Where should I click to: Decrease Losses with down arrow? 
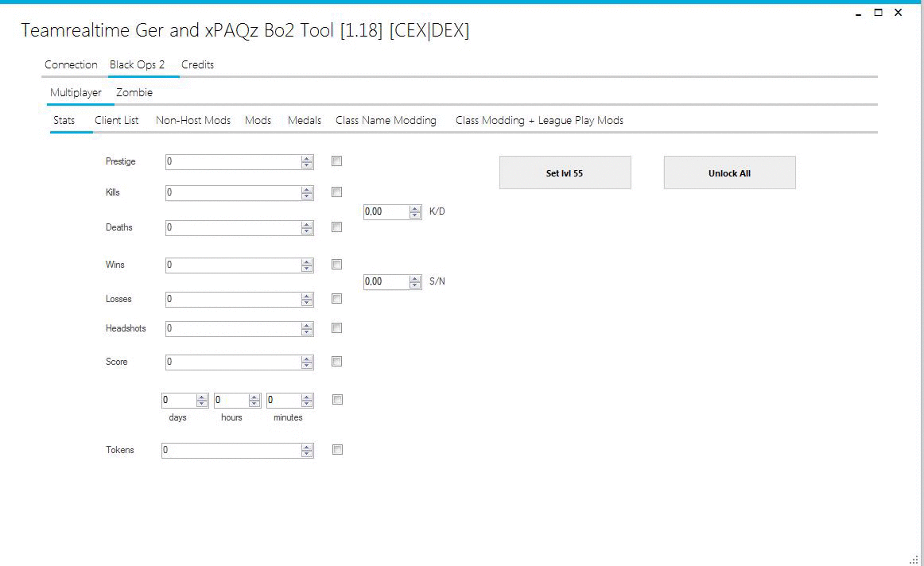tap(306, 303)
